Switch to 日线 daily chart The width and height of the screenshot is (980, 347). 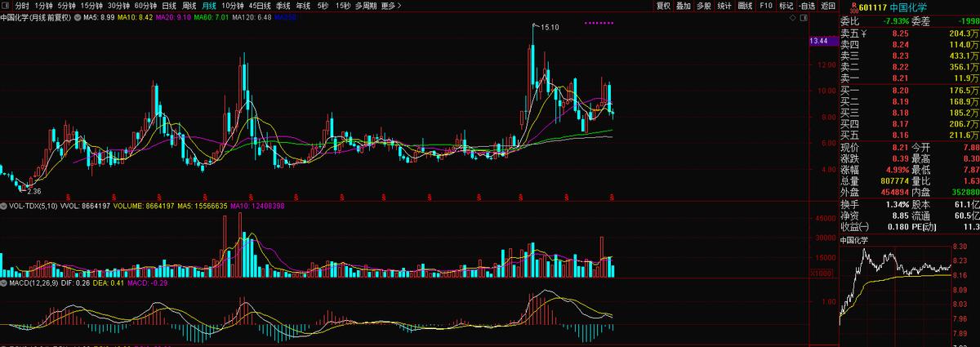pos(169,5)
